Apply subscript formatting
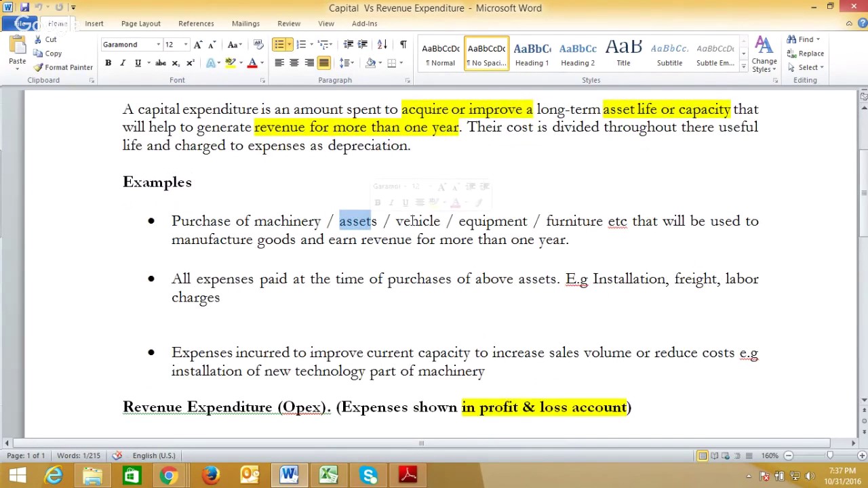Viewport: 868px width, 488px height. point(176,63)
